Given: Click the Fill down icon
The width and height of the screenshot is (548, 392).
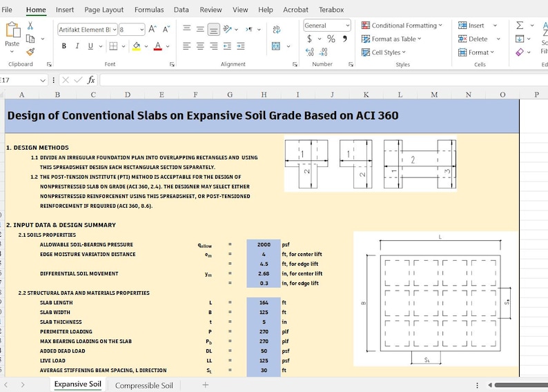Looking at the screenshot, I should click(x=520, y=39).
